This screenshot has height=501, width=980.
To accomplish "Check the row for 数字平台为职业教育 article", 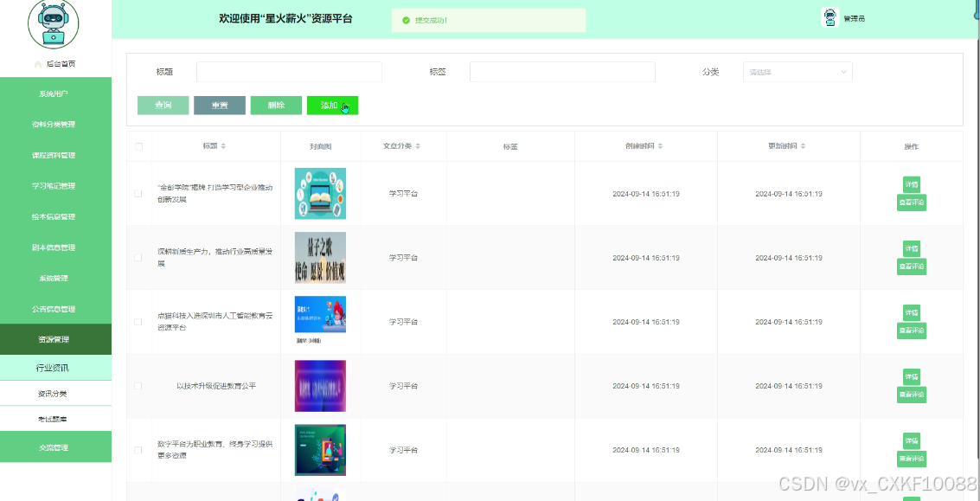I will pyautogui.click(x=138, y=450).
